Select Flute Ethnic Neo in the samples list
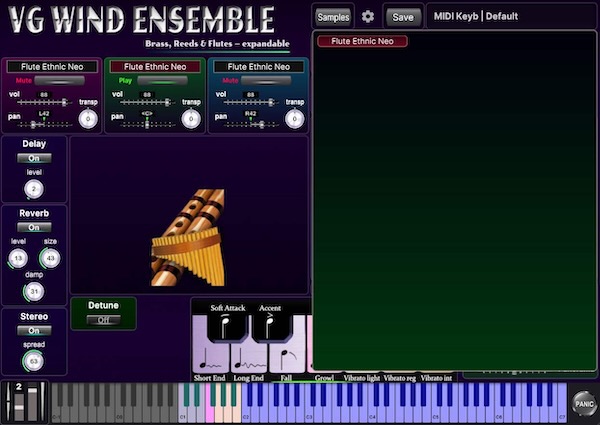 tap(362, 41)
